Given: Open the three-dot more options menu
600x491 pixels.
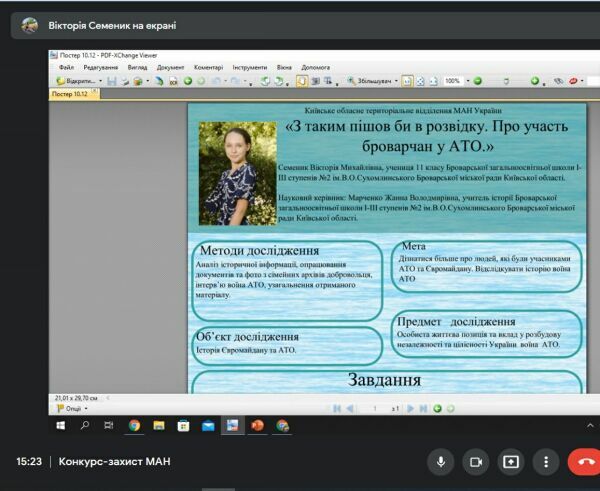Looking at the screenshot, I should (x=546, y=462).
